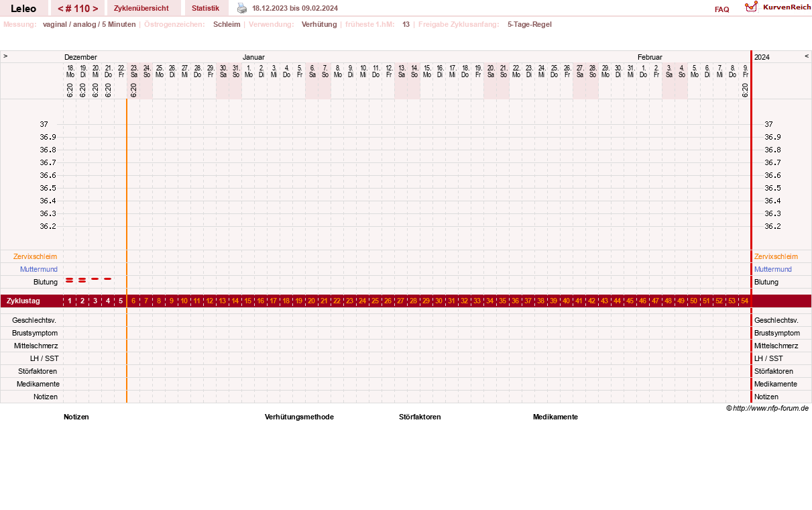812x510 pixels.
Task: Click the left Blutung row label
Action: coord(46,282)
